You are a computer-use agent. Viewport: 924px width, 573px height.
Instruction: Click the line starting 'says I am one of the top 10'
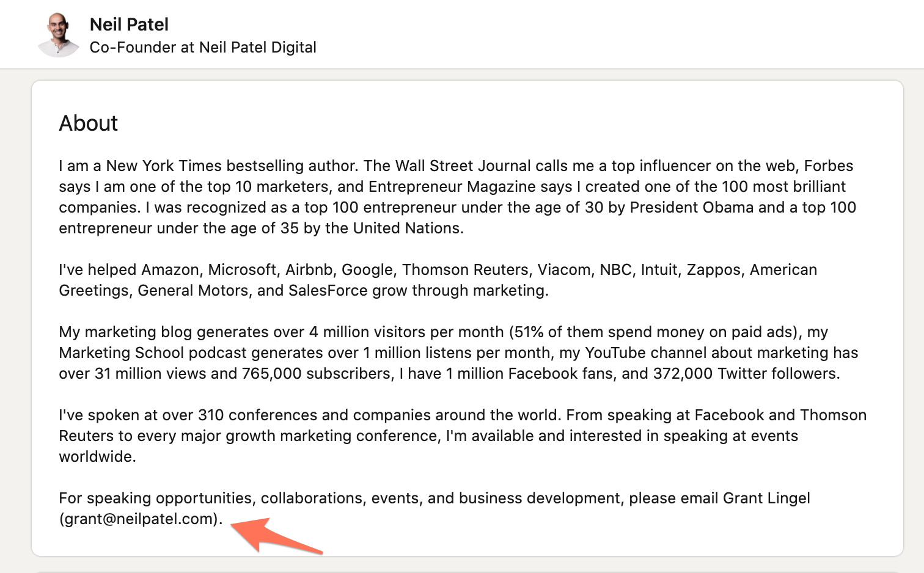(452, 186)
